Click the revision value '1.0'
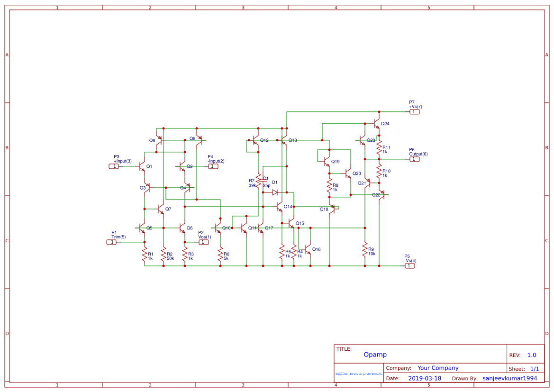 pos(532,355)
